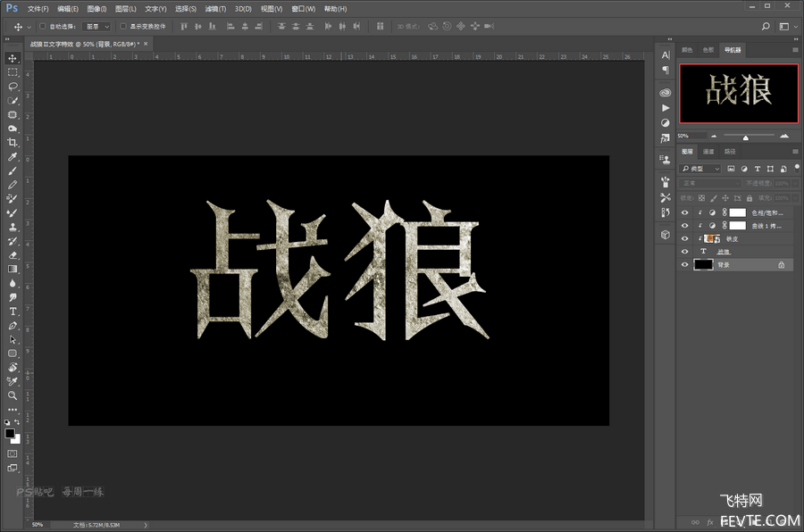Image resolution: width=804 pixels, height=532 pixels.
Task: Select the Horizontal Type tool
Action: tap(13, 312)
